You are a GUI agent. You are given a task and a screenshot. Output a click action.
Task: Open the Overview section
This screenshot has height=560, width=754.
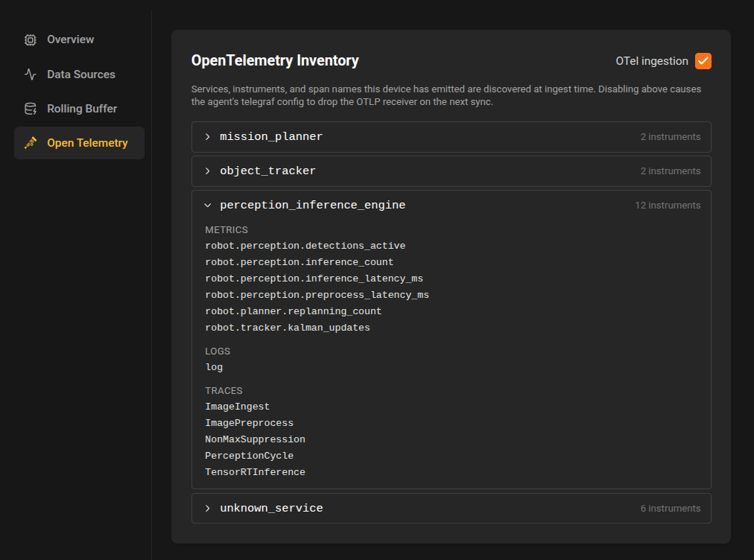[79, 40]
